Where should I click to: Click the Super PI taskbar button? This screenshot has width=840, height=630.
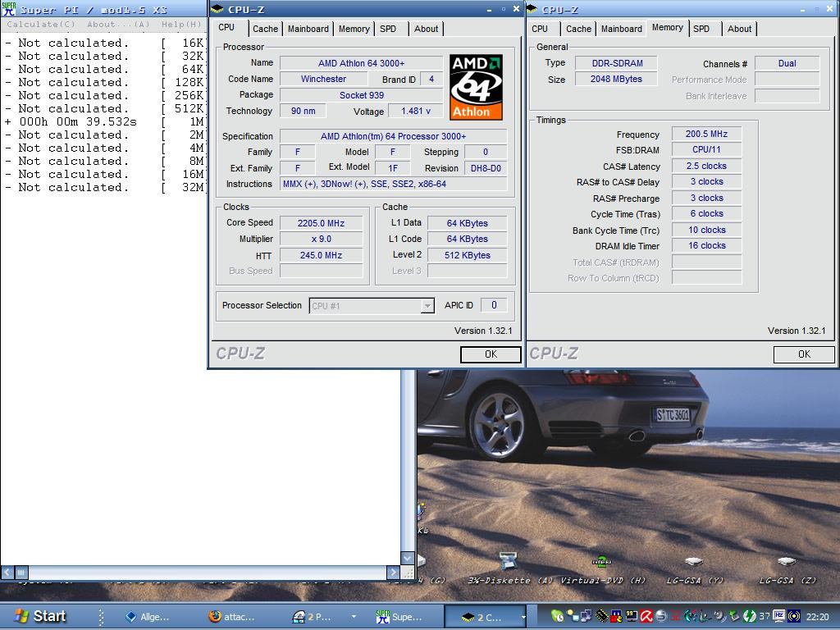coord(399,617)
